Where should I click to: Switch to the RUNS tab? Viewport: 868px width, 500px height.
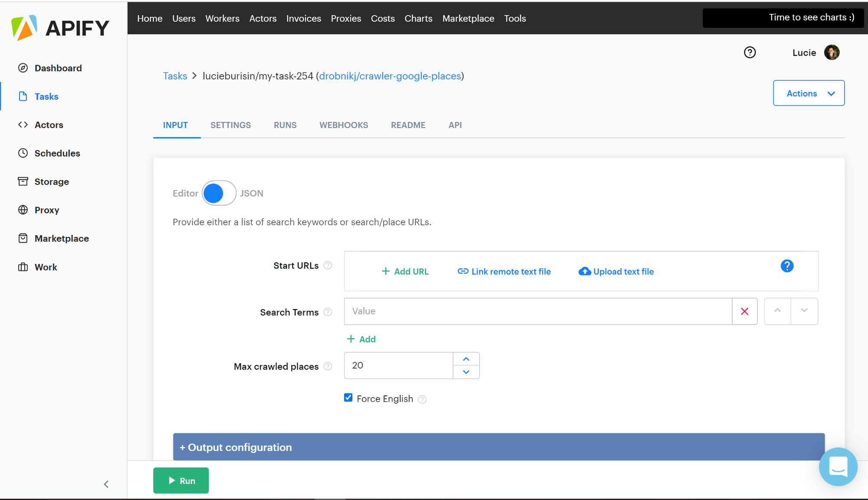pyautogui.click(x=285, y=125)
